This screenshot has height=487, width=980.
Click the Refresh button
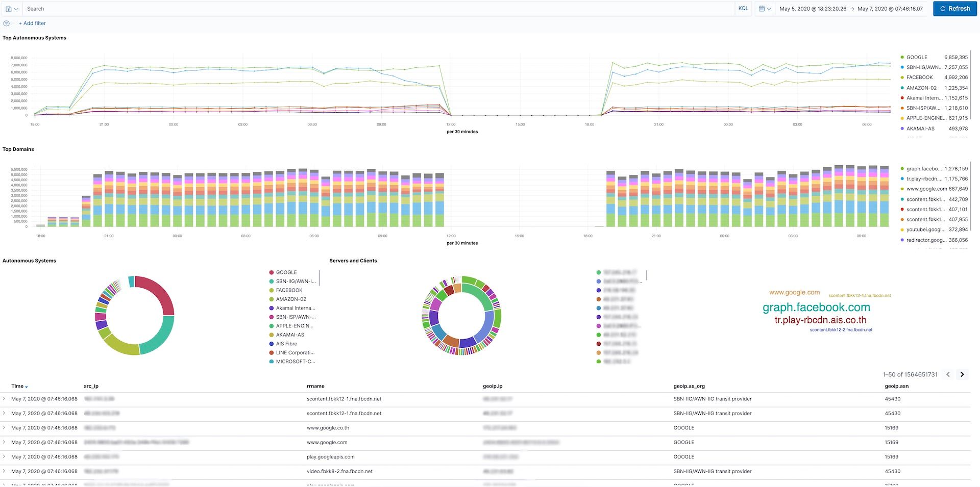pyautogui.click(x=954, y=9)
